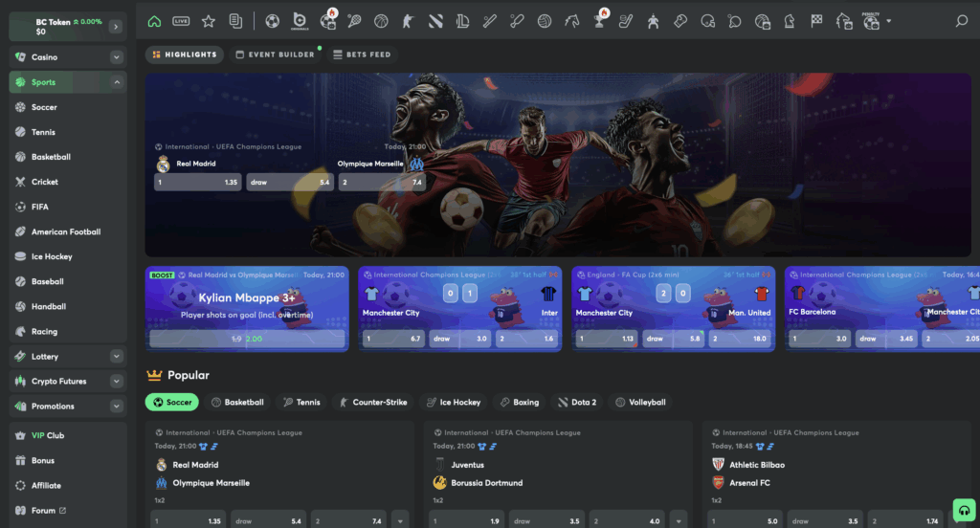Image resolution: width=980 pixels, height=528 pixels.
Task: Bet draw 3.5 on Juventus vs Dortmund
Action: point(546,520)
